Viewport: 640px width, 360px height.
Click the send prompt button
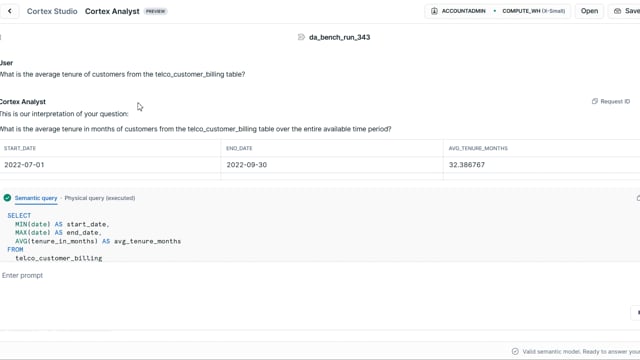point(636,313)
